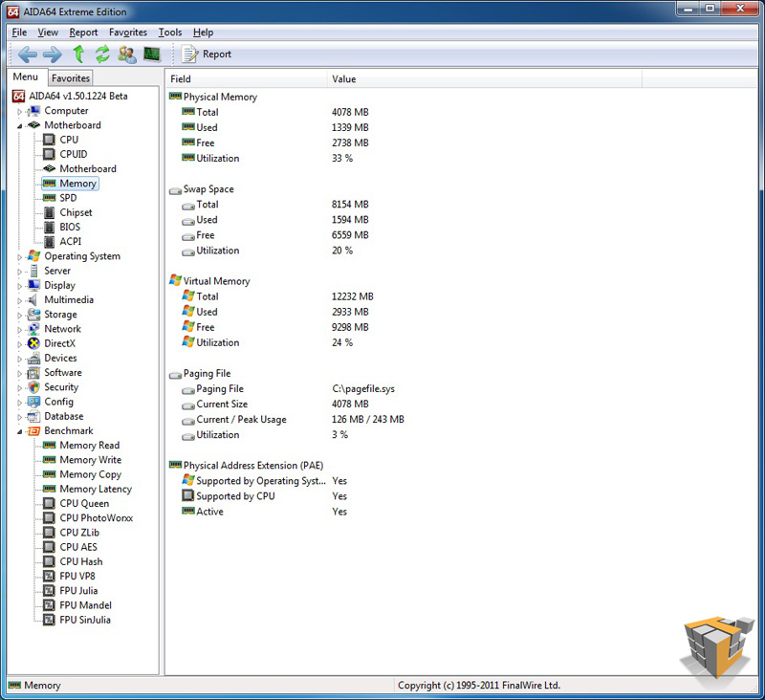The image size is (765, 700).
Task: Select the FPU Mandel benchmark icon
Action: coord(49,605)
